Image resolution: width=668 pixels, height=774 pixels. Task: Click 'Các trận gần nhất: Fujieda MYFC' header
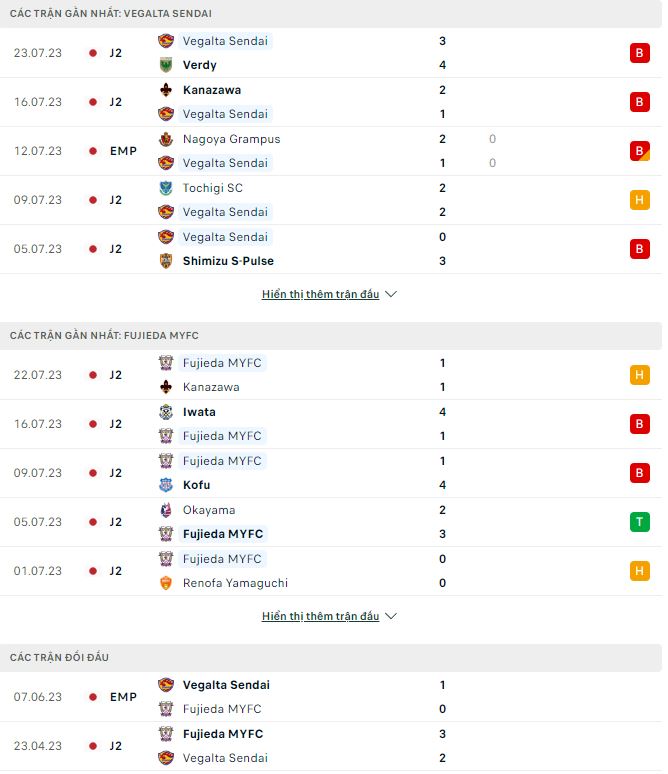coord(104,335)
